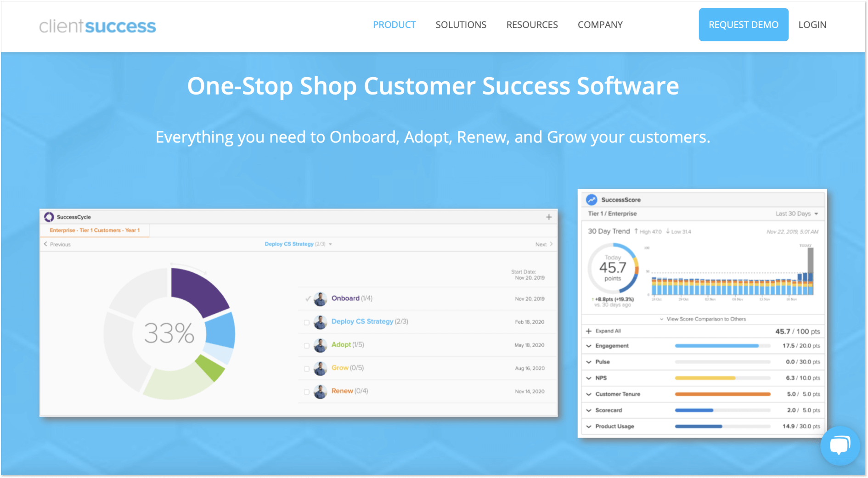The image size is (868, 478).
Task: Click the 45.7 points gauge
Action: coord(613,269)
